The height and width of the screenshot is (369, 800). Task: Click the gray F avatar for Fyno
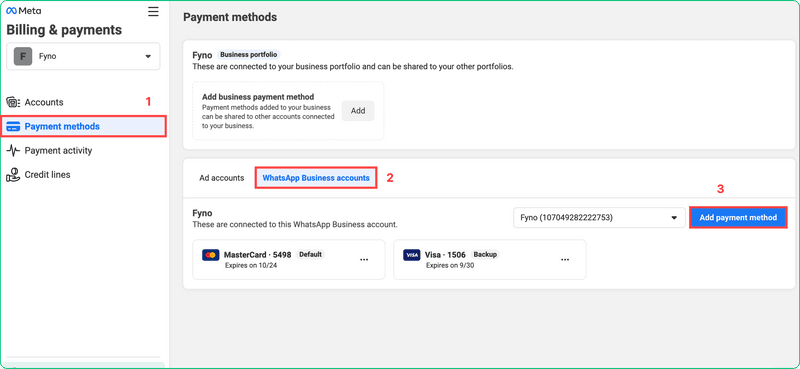click(23, 56)
